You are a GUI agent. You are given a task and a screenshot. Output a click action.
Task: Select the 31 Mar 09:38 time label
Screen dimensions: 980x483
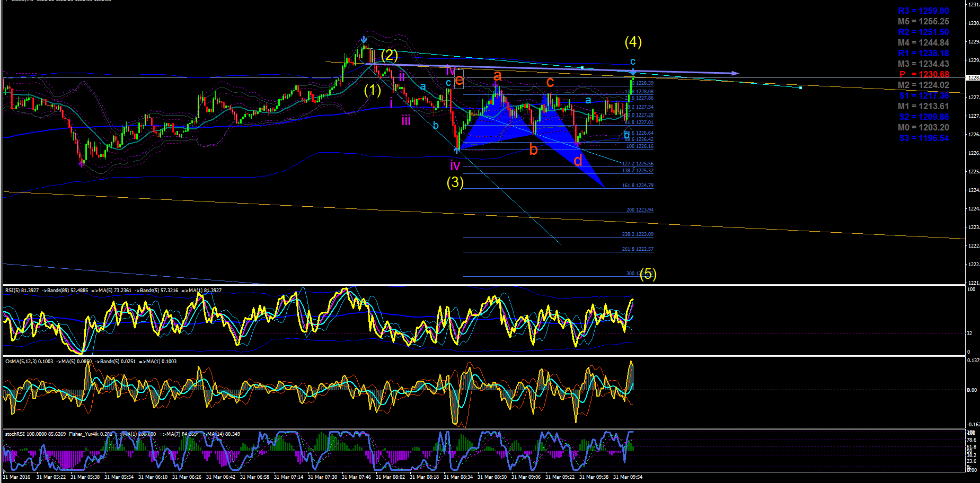coord(594,477)
